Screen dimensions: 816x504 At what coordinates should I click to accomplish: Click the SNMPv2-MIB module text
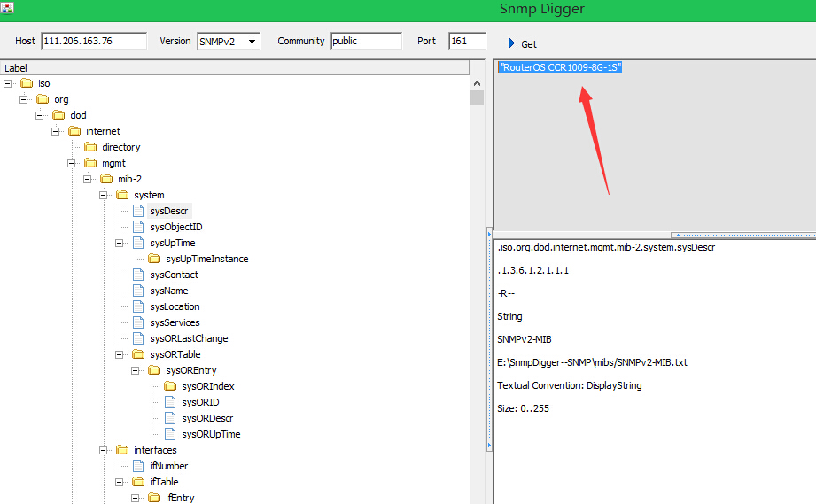point(524,339)
